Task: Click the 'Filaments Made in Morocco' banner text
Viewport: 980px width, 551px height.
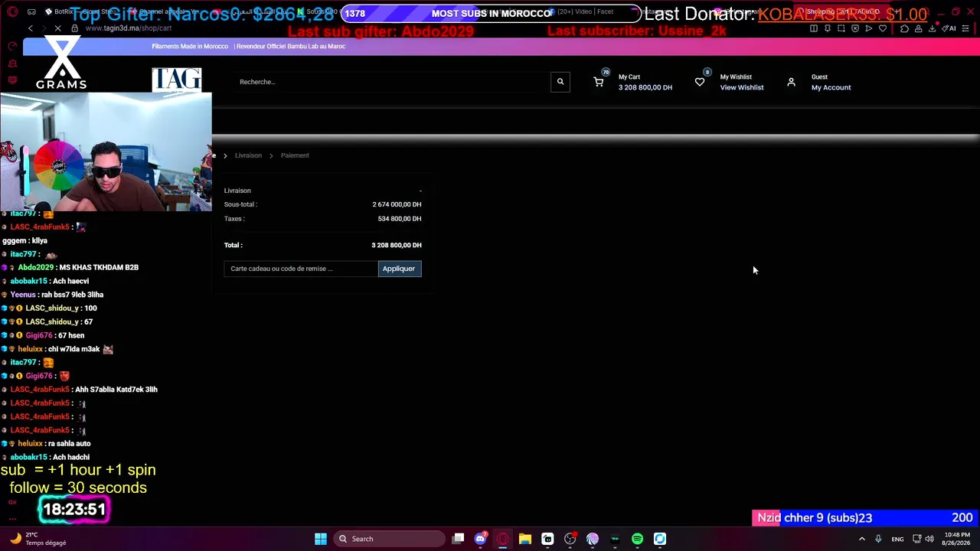Action: [x=190, y=46]
